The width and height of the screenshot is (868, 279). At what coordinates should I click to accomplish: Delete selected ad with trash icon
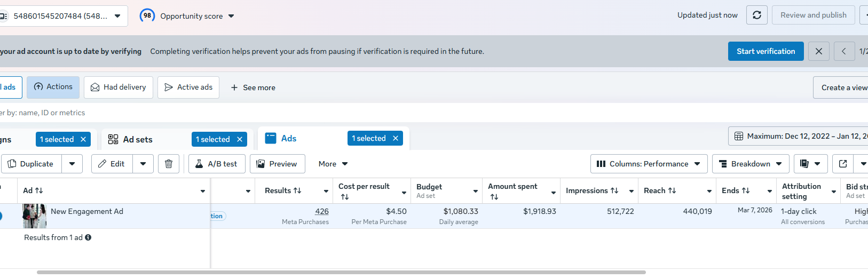pos(169,164)
